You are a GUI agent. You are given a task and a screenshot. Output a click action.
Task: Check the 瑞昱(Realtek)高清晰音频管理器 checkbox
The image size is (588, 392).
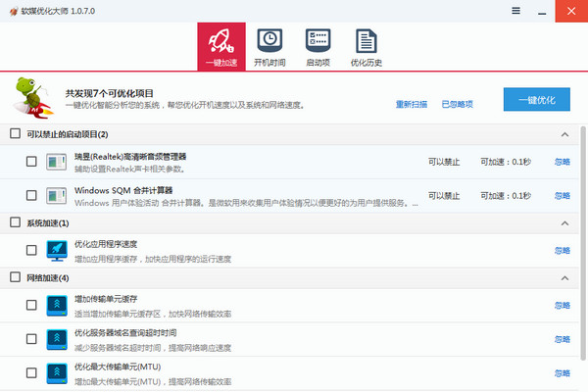coord(31,162)
